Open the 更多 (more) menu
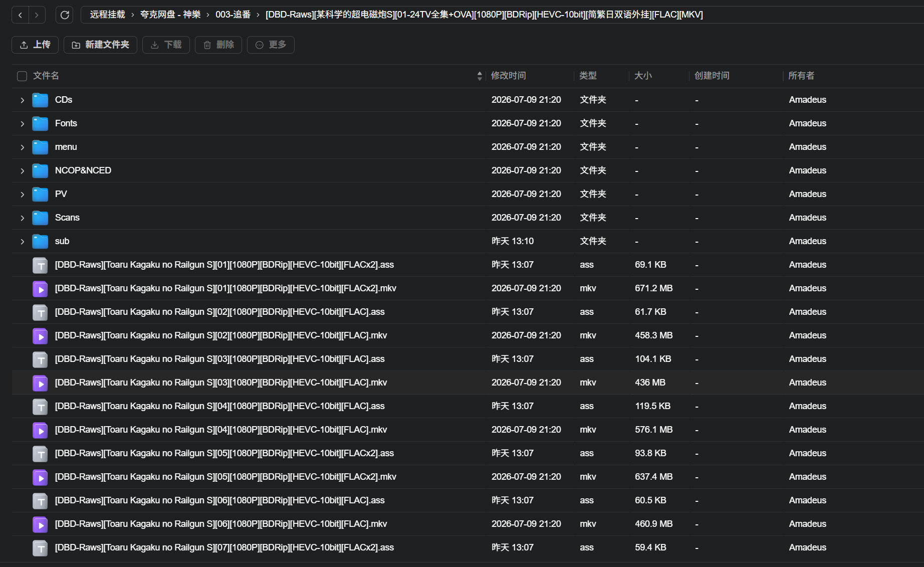Image resolution: width=924 pixels, height=567 pixels. (271, 45)
